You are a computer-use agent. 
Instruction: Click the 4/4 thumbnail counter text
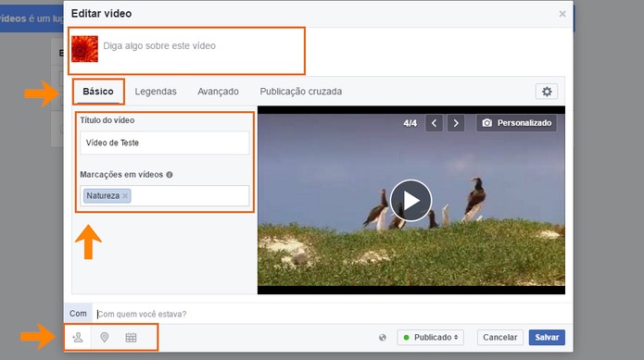click(x=410, y=123)
